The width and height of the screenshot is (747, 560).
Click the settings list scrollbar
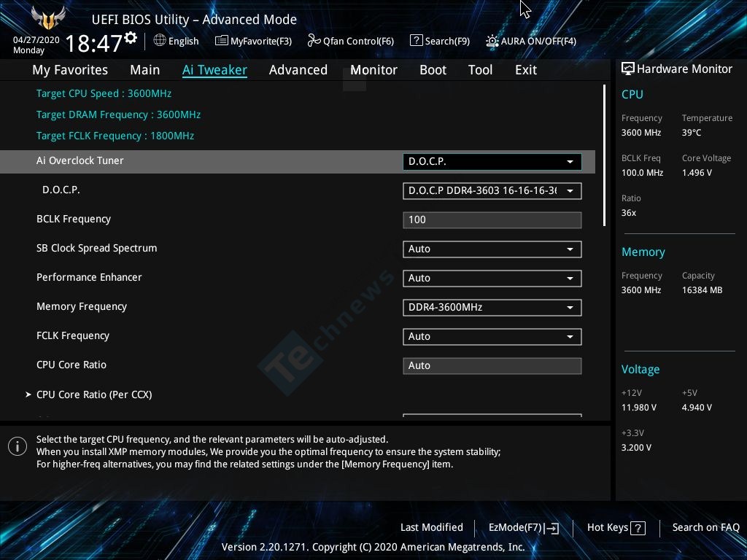(x=604, y=155)
